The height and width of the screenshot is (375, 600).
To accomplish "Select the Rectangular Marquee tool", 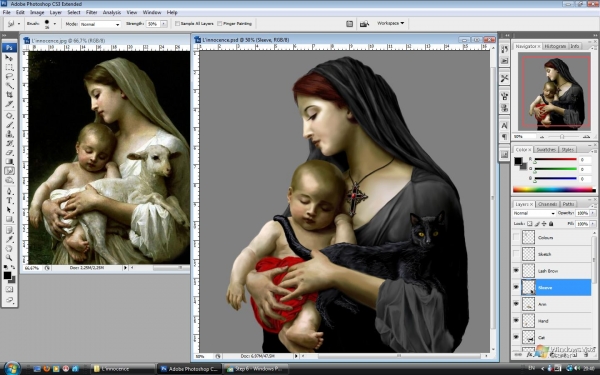I will [x=9, y=67].
